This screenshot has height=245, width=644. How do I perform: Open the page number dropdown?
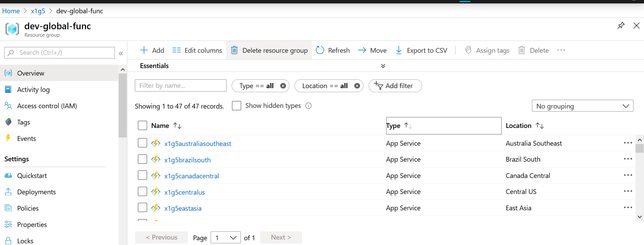226,238
